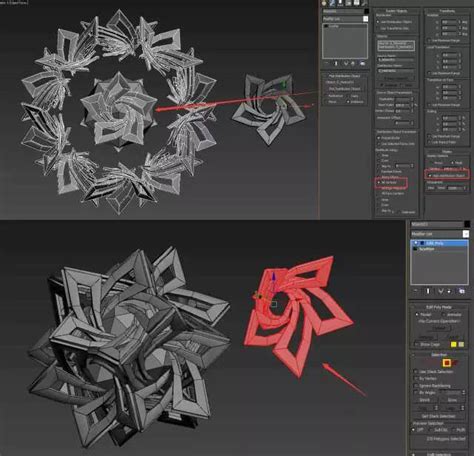The image size is (474, 456).
Task: Click Configure Modifier Sets icon under lower stack
Action: pyautogui.click(x=462, y=291)
